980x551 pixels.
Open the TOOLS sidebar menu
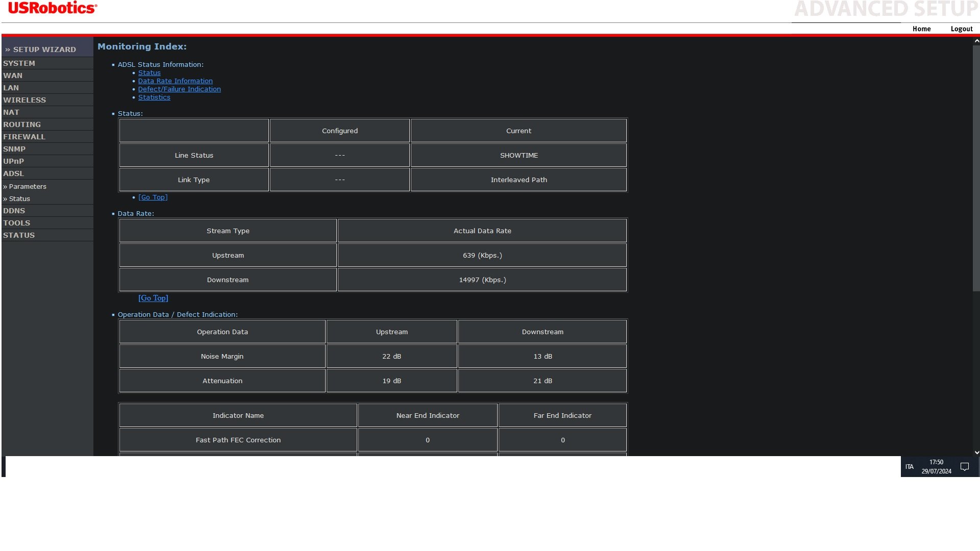(16, 223)
